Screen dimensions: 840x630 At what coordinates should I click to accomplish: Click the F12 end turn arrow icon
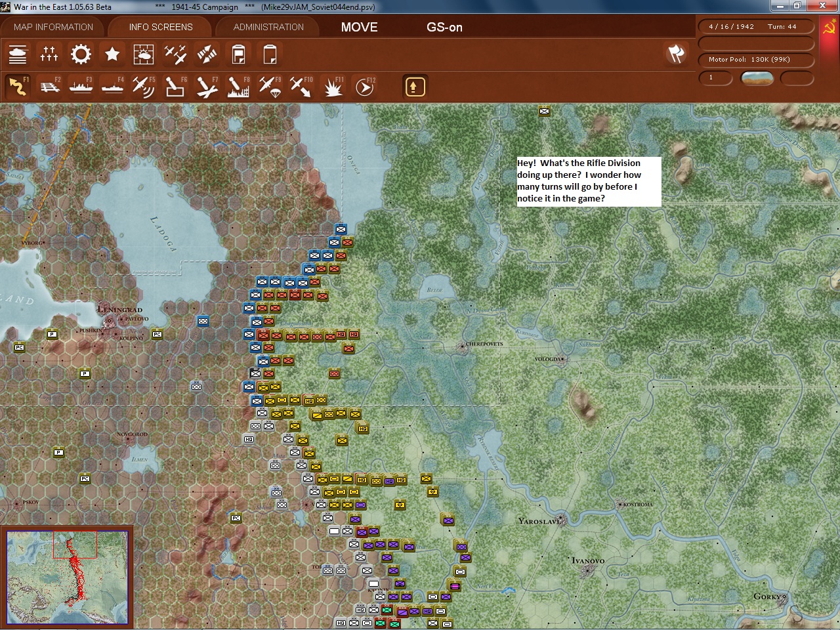coord(364,86)
